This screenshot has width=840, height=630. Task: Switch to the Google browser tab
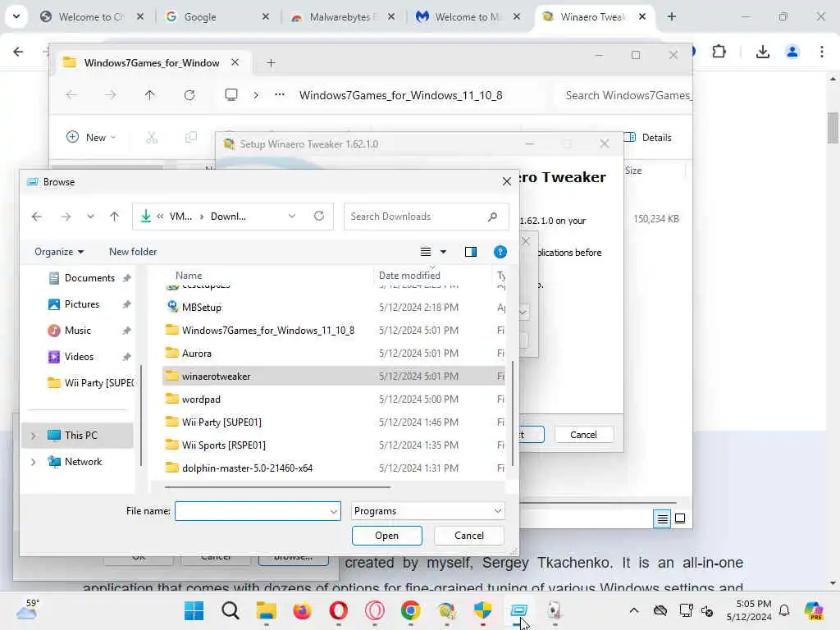click(x=216, y=17)
